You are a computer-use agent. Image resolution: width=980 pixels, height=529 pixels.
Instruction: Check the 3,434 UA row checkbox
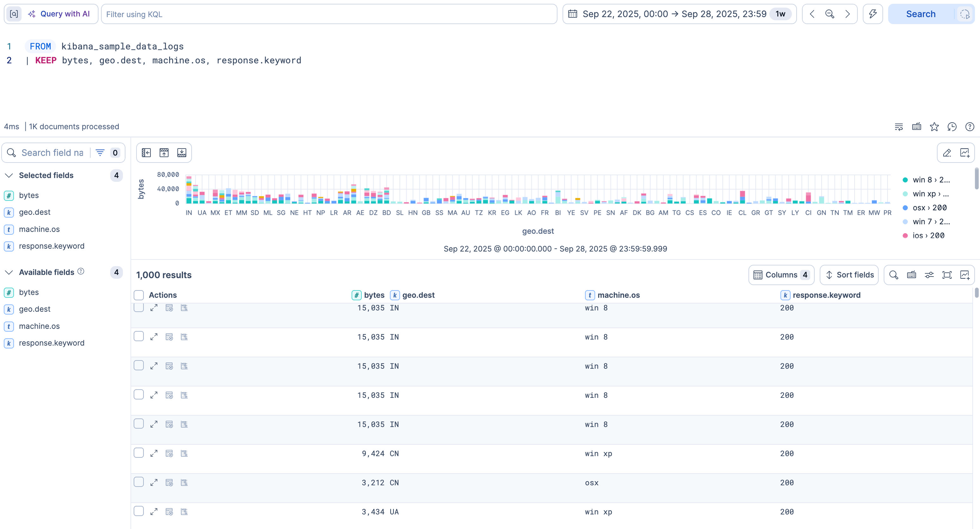click(139, 511)
